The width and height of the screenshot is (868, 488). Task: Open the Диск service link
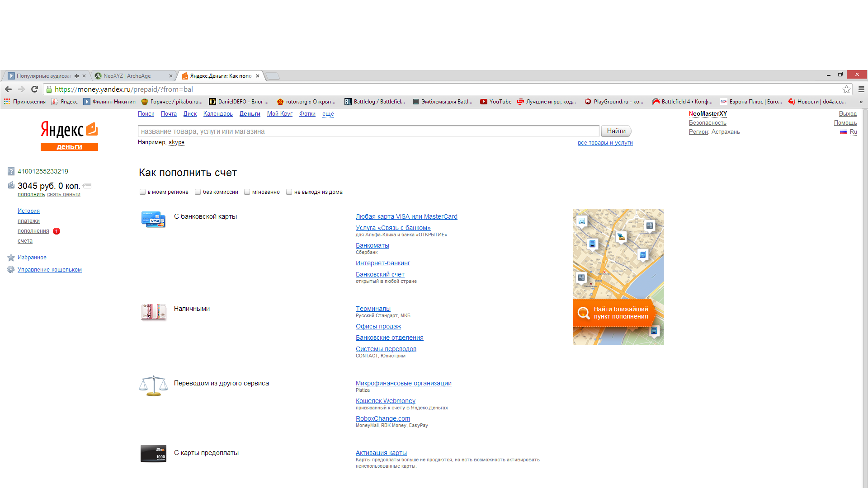pos(190,114)
